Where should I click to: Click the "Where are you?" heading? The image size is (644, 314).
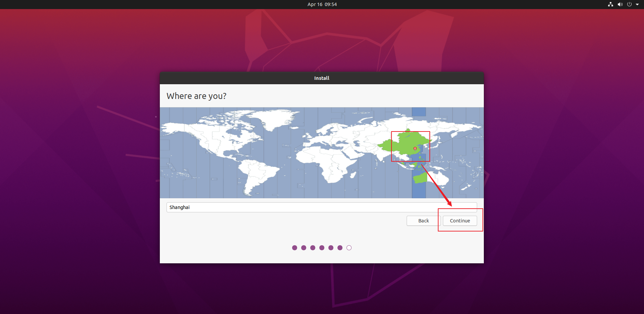196,96
